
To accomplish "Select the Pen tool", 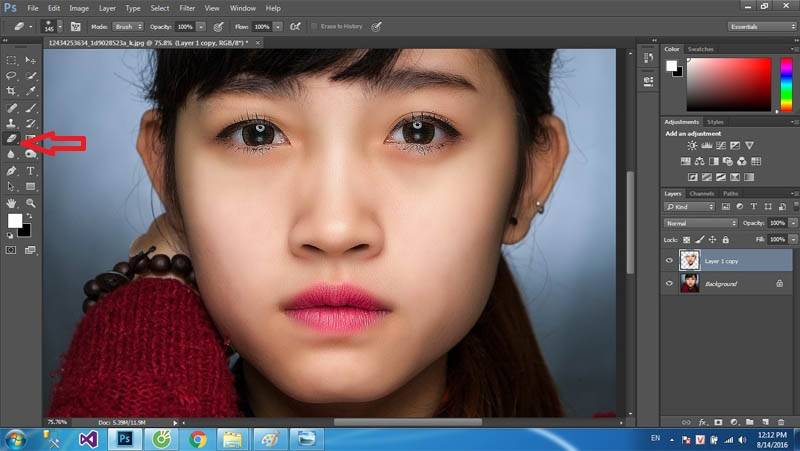I will tap(11, 171).
